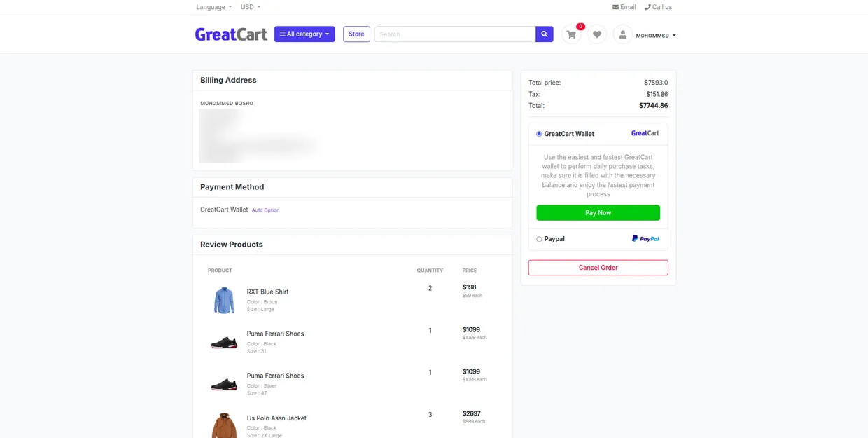Click the Pay Now button
This screenshot has height=438, width=868.
pyautogui.click(x=598, y=213)
